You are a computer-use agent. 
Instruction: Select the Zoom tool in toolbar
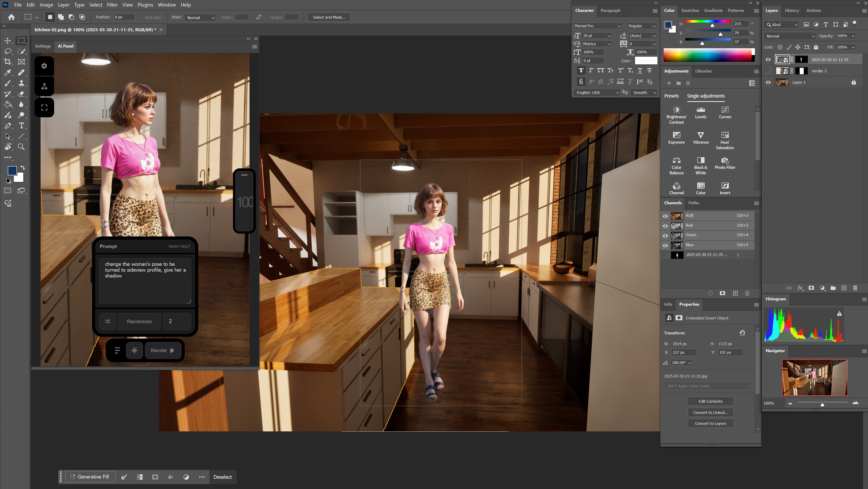tap(21, 147)
